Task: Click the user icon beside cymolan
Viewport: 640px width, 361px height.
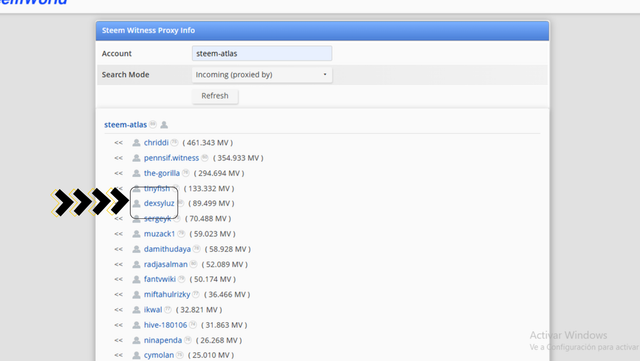Action: 136,355
